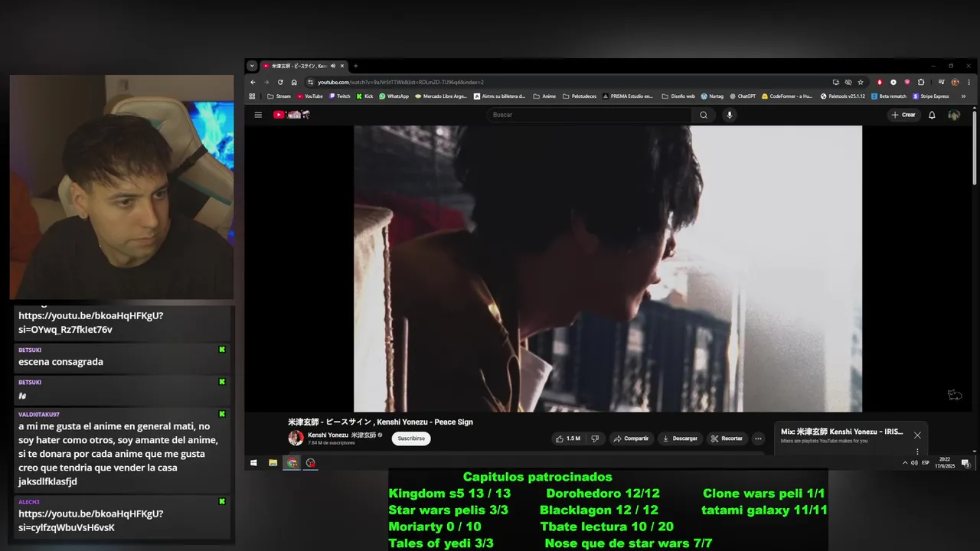Subscribe with the Suscribirse button

click(411, 439)
